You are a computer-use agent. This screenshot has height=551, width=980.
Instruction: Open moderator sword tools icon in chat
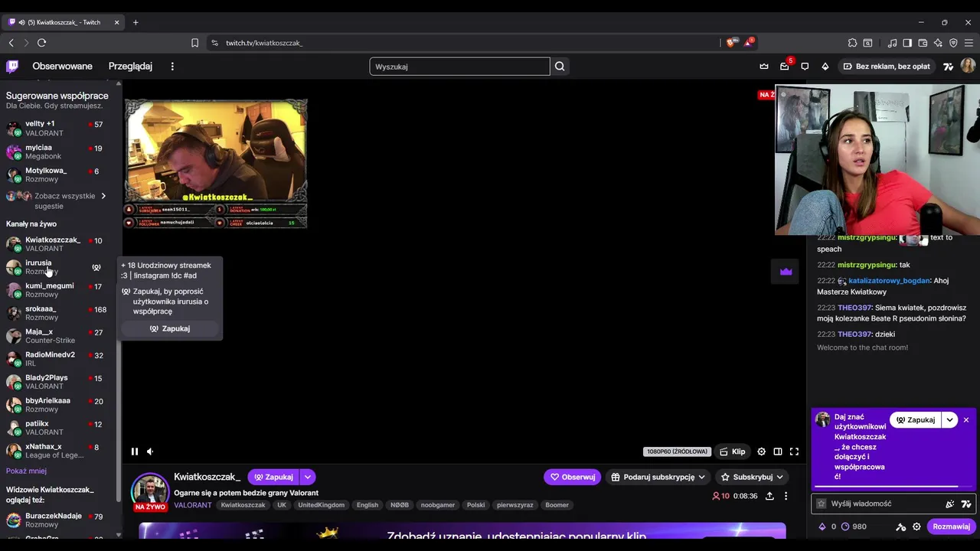coord(901,527)
